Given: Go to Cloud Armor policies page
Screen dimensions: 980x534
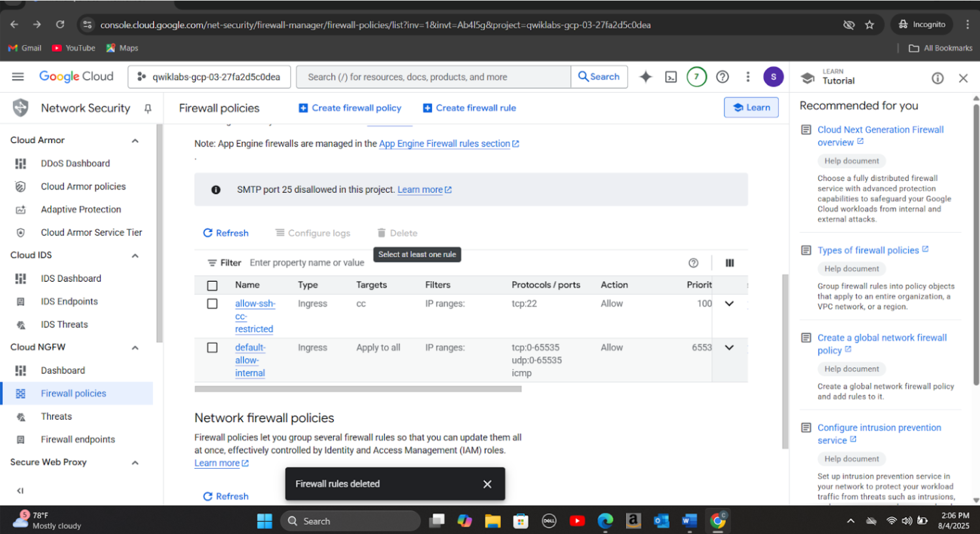Looking at the screenshot, I should pyautogui.click(x=83, y=186).
